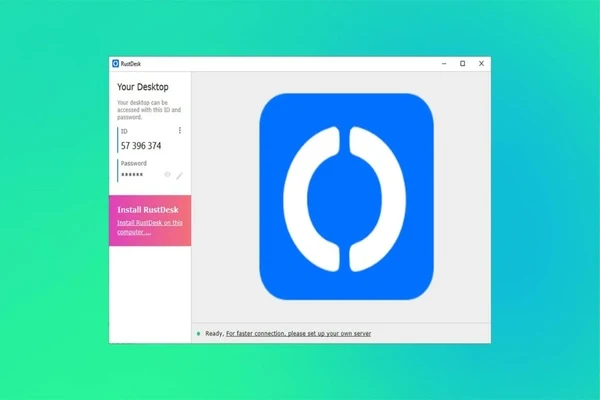Screen dimensions: 600x400
Task: Click the desktop access description text
Action: (149, 110)
